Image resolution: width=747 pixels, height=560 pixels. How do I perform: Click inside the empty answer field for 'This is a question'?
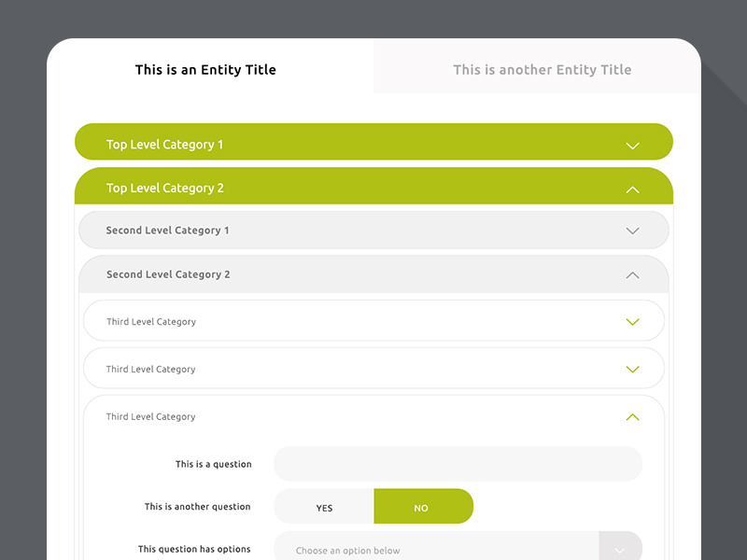(458, 464)
